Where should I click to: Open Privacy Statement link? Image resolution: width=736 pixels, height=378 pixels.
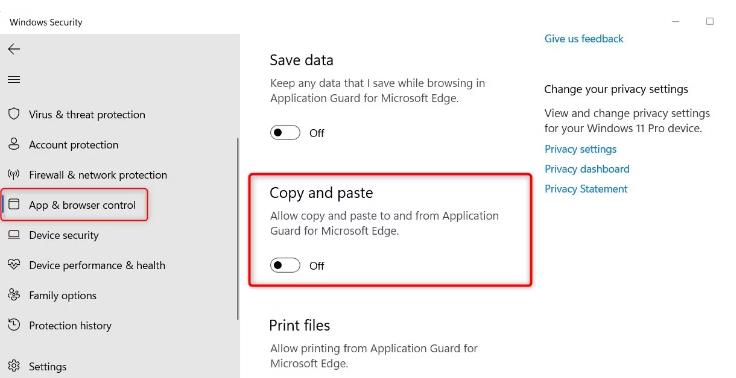(586, 189)
